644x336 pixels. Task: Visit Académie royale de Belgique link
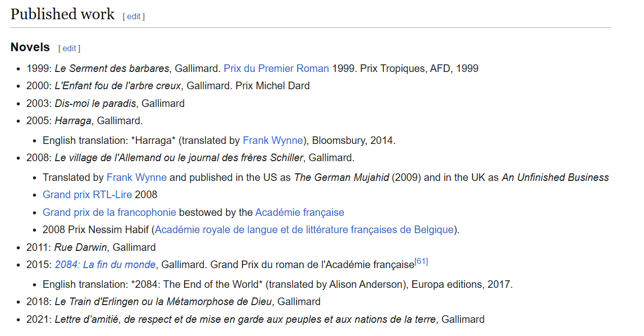coord(304,230)
